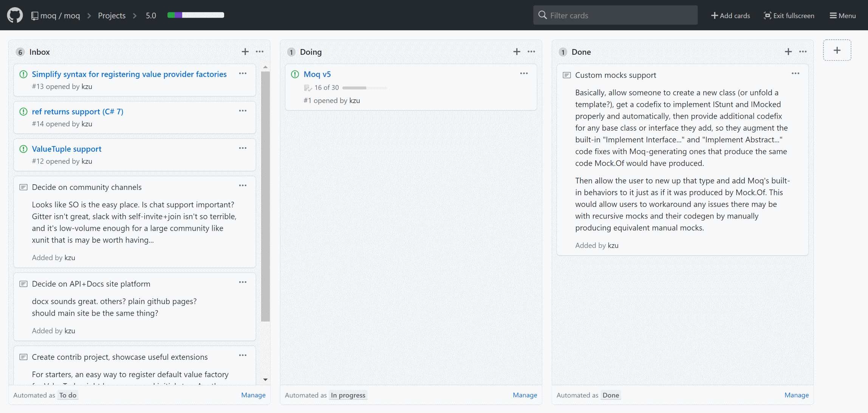This screenshot has width=868, height=413.
Task: Open the project Menu
Action: pyautogui.click(x=842, y=15)
